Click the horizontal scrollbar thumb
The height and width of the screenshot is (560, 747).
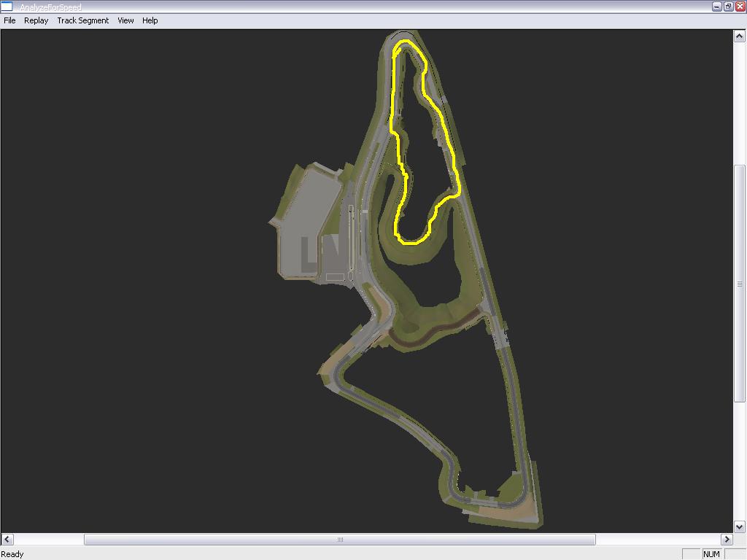[340, 540]
